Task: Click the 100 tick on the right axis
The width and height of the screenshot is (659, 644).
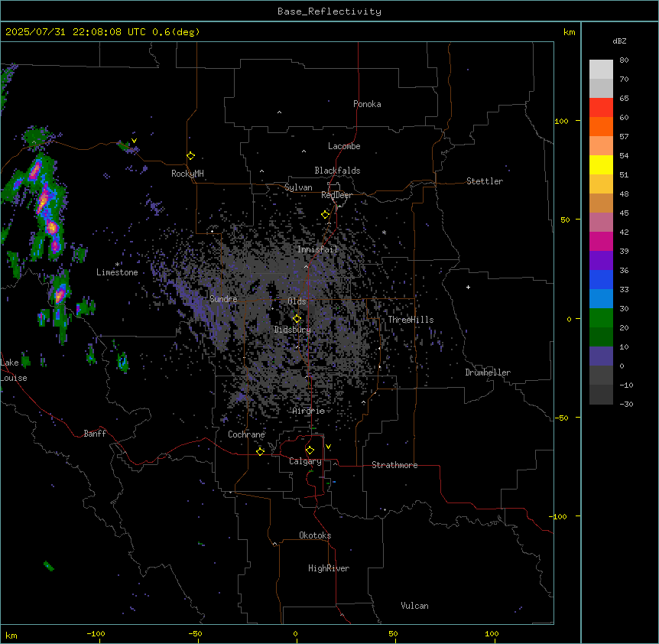Action: [x=561, y=121]
